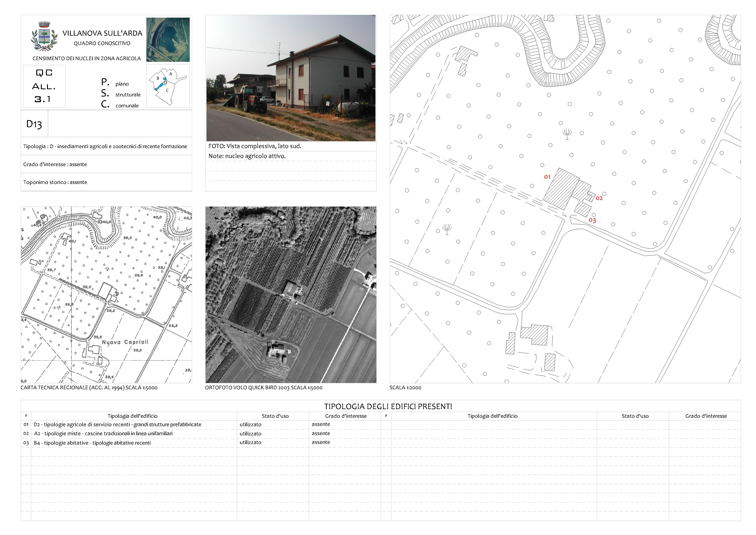756x535 pixels.
Task: Select the title VILLANOVA SULL'ARDA
Action: pos(102,33)
